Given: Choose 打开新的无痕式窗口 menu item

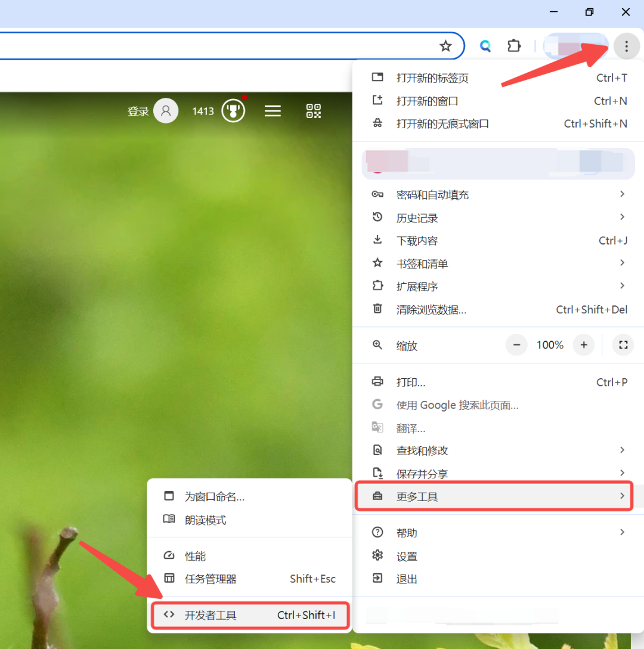Looking at the screenshot, I should coord(442,124).
